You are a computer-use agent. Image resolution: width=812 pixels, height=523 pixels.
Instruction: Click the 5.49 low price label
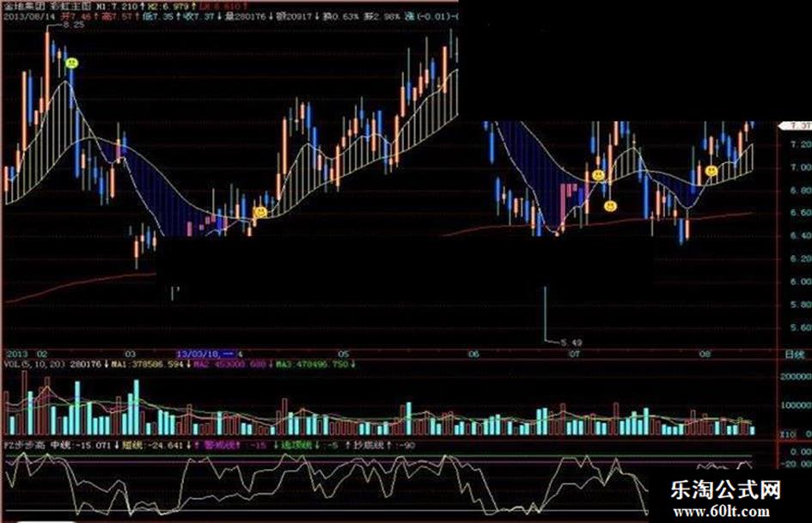[x=571, y=343]
